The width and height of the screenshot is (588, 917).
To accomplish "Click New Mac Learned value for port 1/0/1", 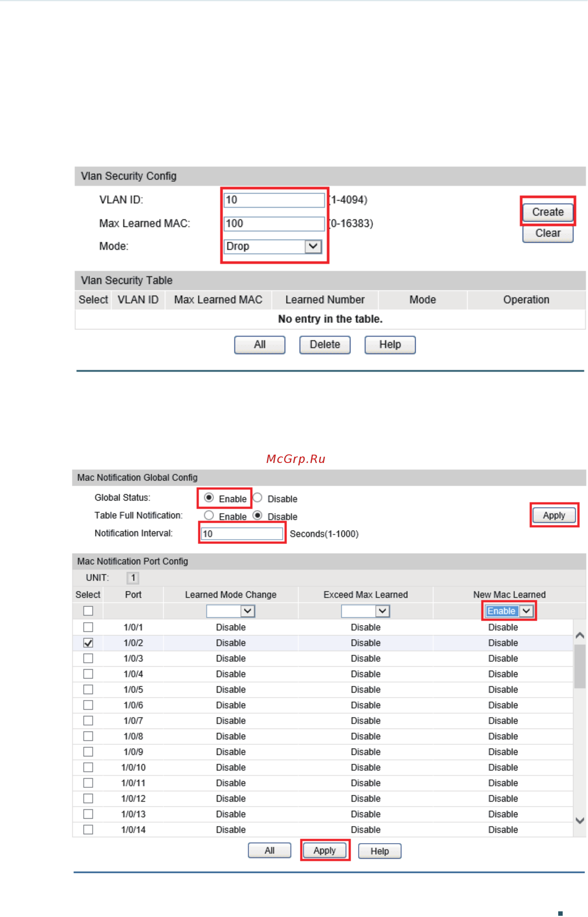I will tap(503, 627).
